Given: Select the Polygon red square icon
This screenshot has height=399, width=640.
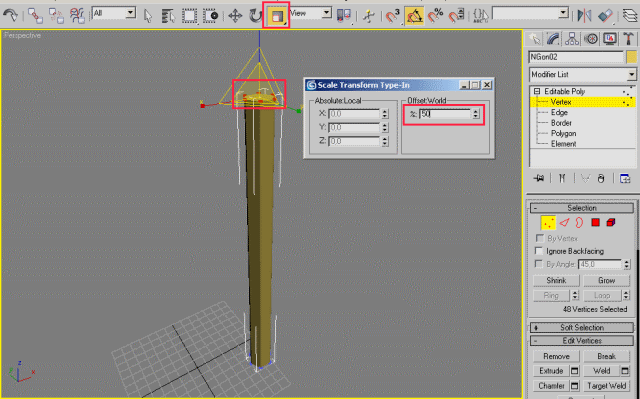Looking at the screenshot, I should pyautogui.click(x=596, y=223).
